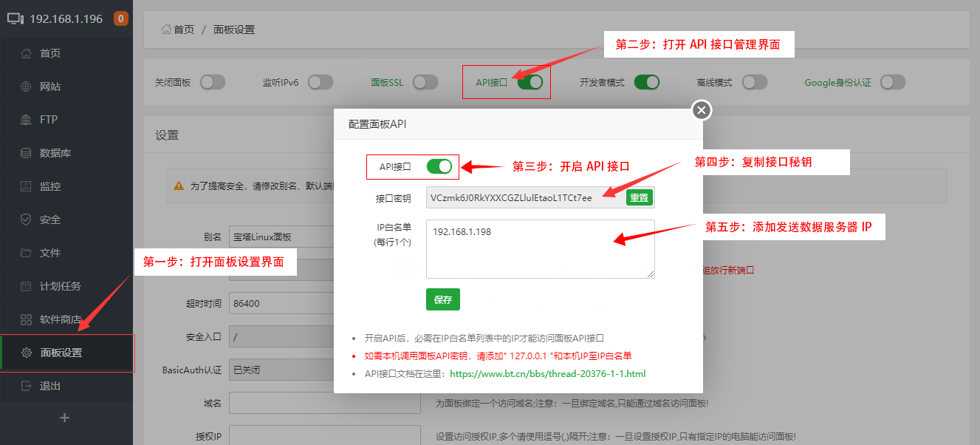Click the 配置面板API dialog title

[x=377, y=124]
